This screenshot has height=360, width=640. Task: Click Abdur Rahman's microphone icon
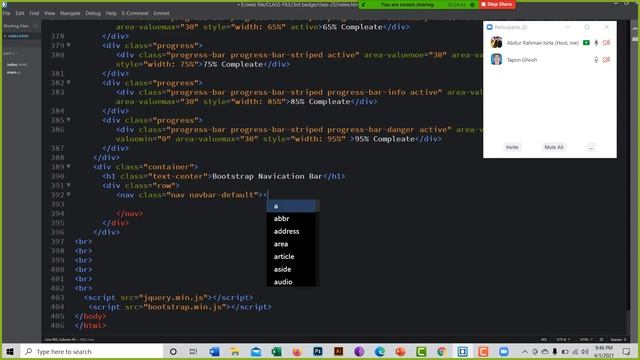coord(596,43)
